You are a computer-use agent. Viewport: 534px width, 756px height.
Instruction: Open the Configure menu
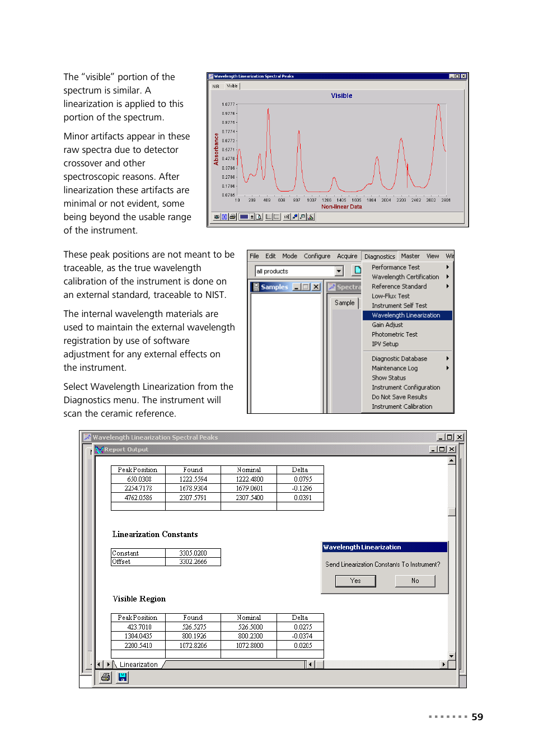pos(317,256)
